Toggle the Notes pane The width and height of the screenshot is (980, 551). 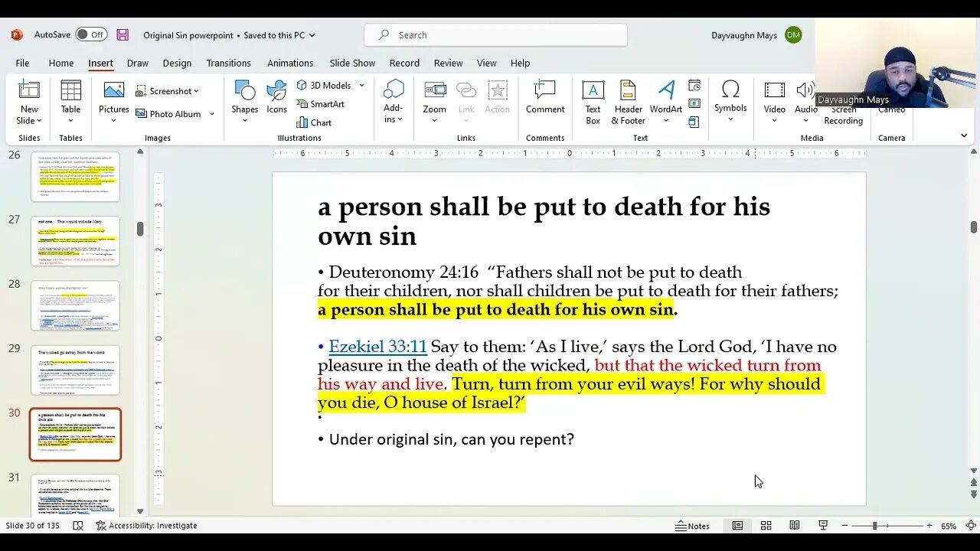(x=692, y=526)
